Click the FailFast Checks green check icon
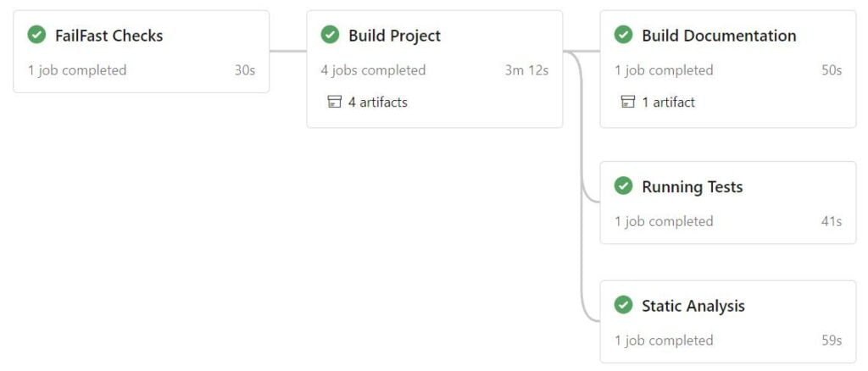Screen dimensions: 868x371 pyautogui.click(x=36, y=35)
